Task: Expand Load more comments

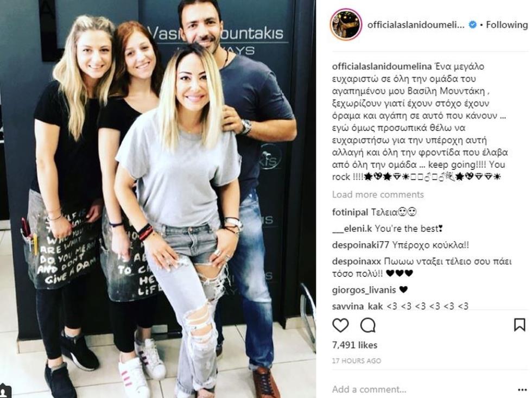Action: [378, 194]
